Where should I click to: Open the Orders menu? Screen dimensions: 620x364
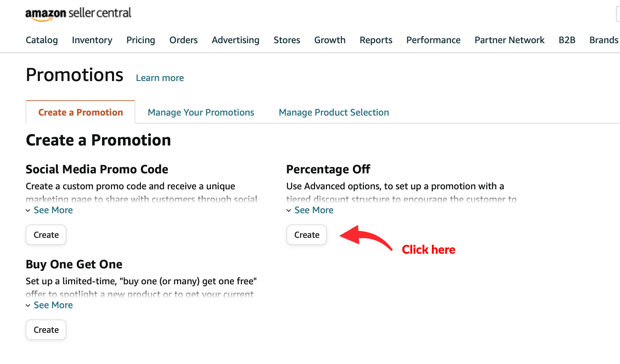183,40
